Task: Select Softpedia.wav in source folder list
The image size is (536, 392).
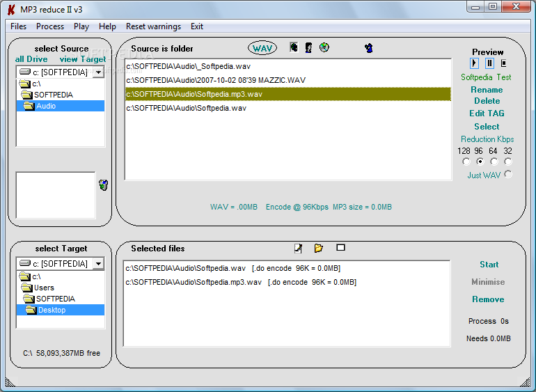Action: coord(287,108)
